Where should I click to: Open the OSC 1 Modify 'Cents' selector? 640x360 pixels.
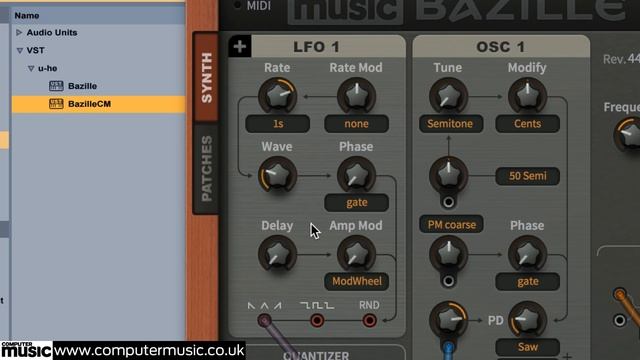point(527,124)
